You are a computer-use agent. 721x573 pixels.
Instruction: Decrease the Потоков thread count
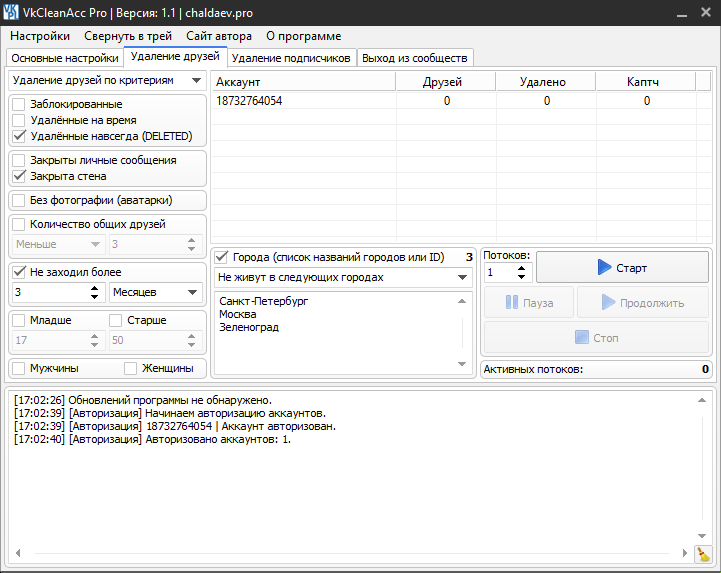pyautogui.click(x=521, y=276)
